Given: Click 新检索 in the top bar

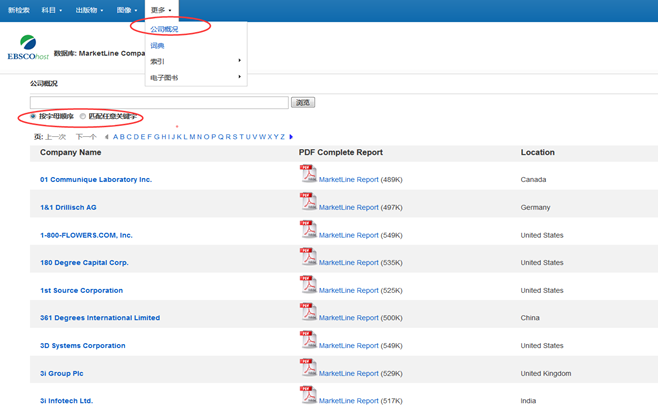Looking at the screenshot, I should 18,10.
